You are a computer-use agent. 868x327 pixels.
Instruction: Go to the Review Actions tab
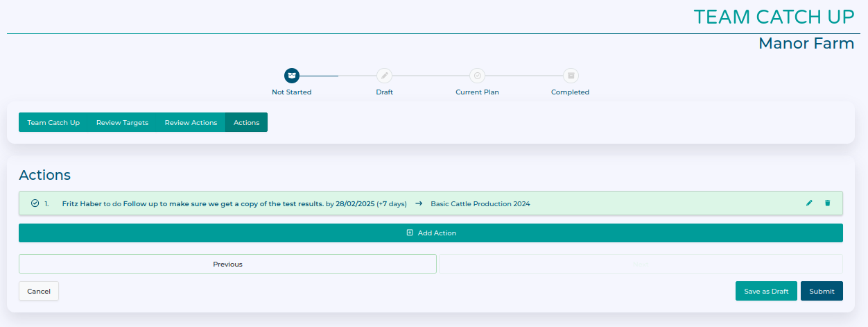191,122
